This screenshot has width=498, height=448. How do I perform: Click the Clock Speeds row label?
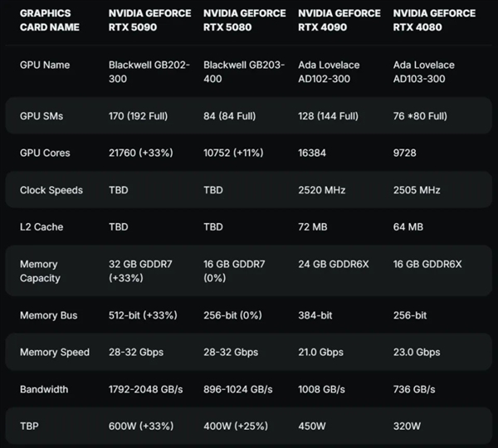[x=51, y=191]
